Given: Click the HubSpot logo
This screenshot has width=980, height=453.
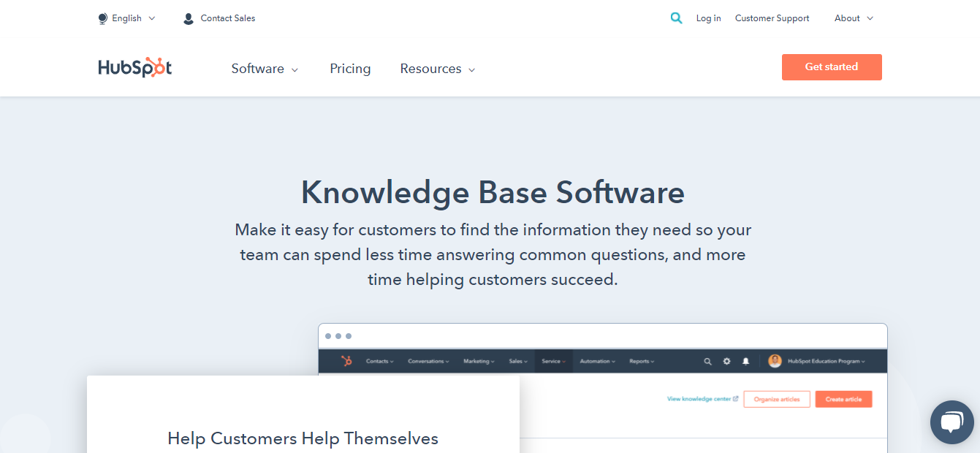Looking at the screenshot, I should click(135, 68).
